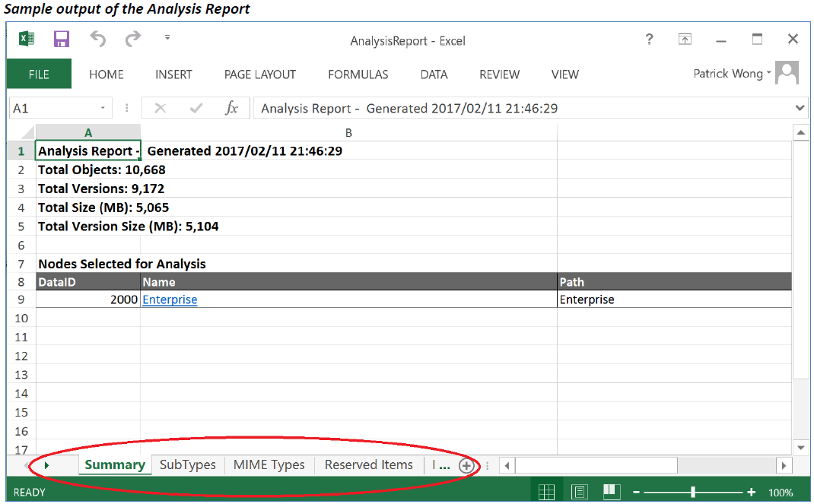The width and height of the screenshot is (814, 504).
Task: Expand the Name Box dropdown arrow
Action: pyautogui.click(x=103, y=109)
